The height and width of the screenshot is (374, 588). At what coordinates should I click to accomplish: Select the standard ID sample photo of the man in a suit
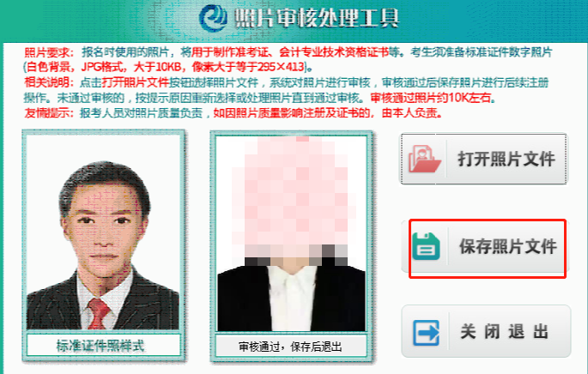pyautogui.click(x=103, y=232)
